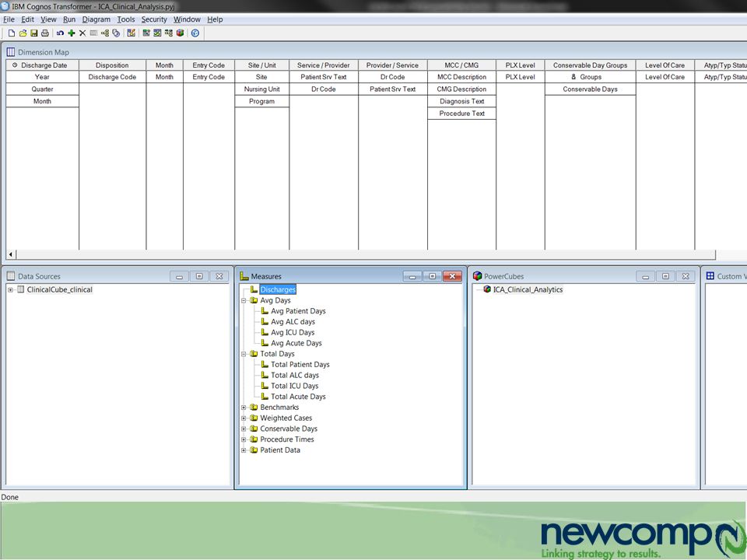Click the hierarchy diagram toolbar icon

coord(105,33)
